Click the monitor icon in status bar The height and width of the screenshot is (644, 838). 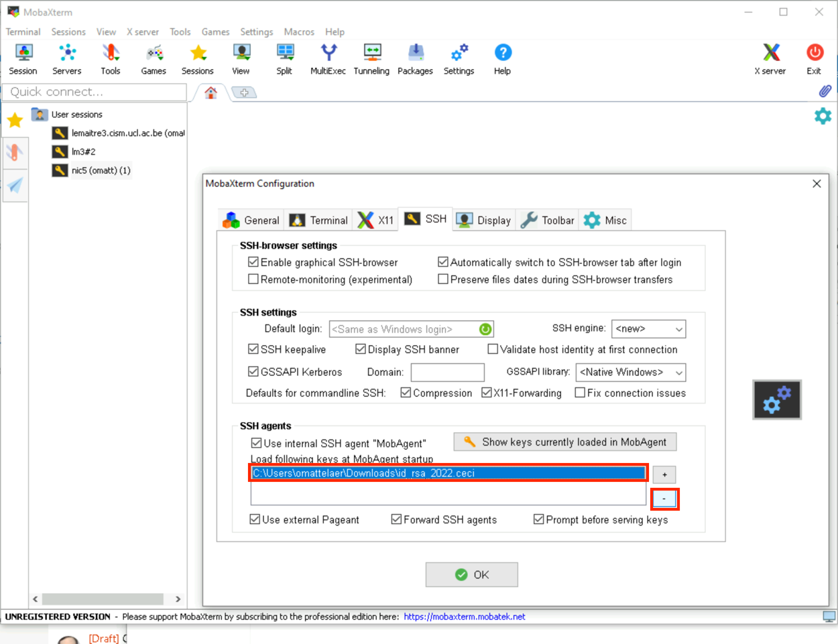click(x=829, y=617)
